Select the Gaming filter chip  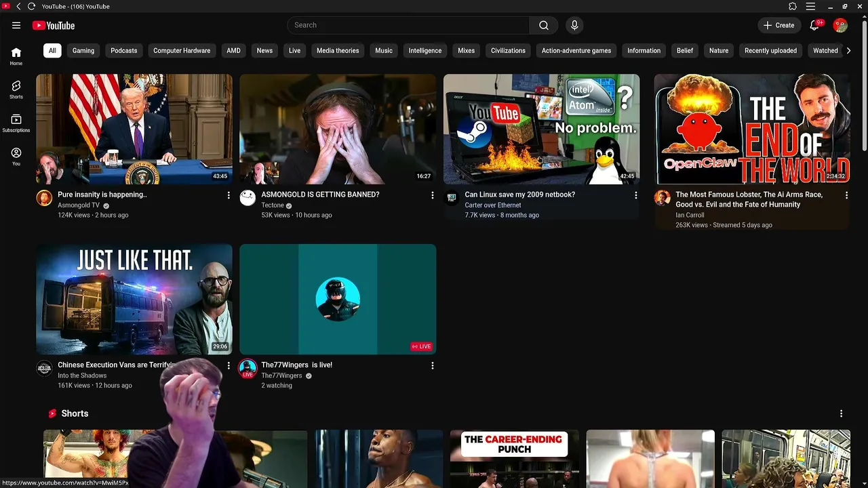pos(83,51)
